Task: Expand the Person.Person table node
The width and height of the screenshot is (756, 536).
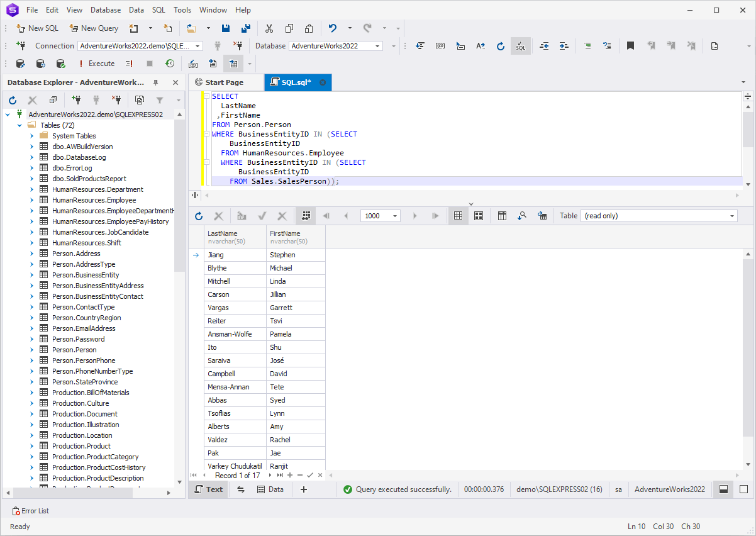Action: click(x=31, y=350)
